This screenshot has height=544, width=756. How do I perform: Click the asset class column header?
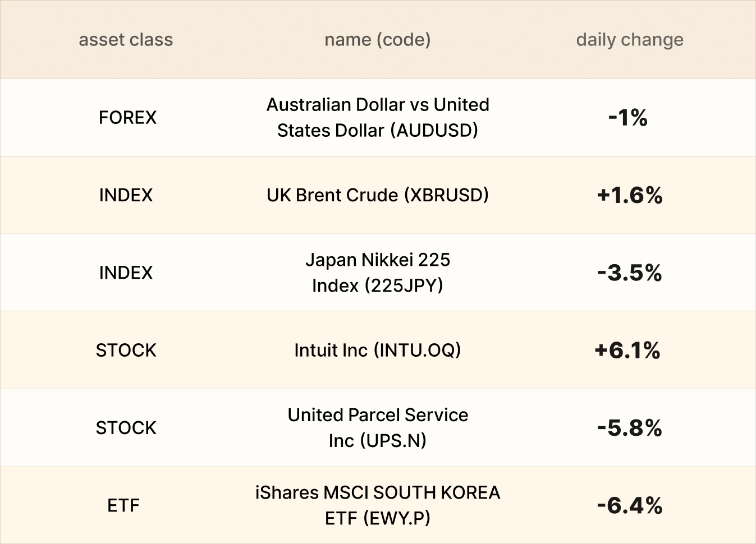pyautogui.click(x=126, y=40)
